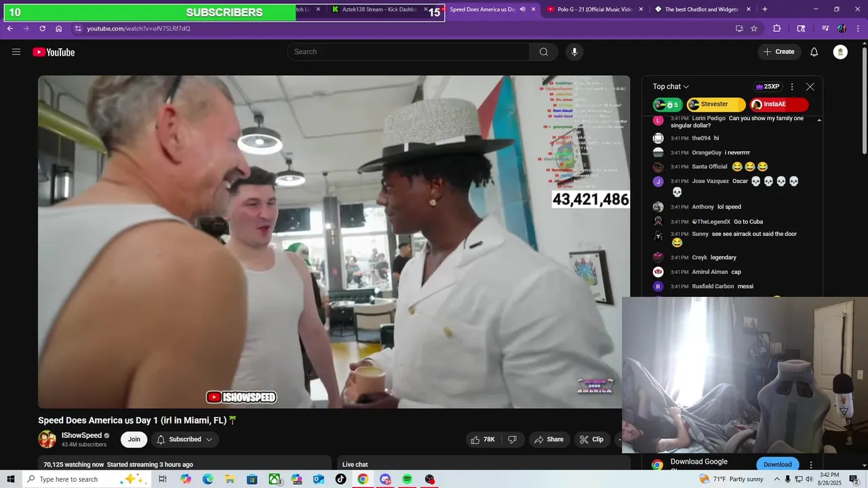Go back in browser history
868x488 pixels.
(x=9, y=28)
